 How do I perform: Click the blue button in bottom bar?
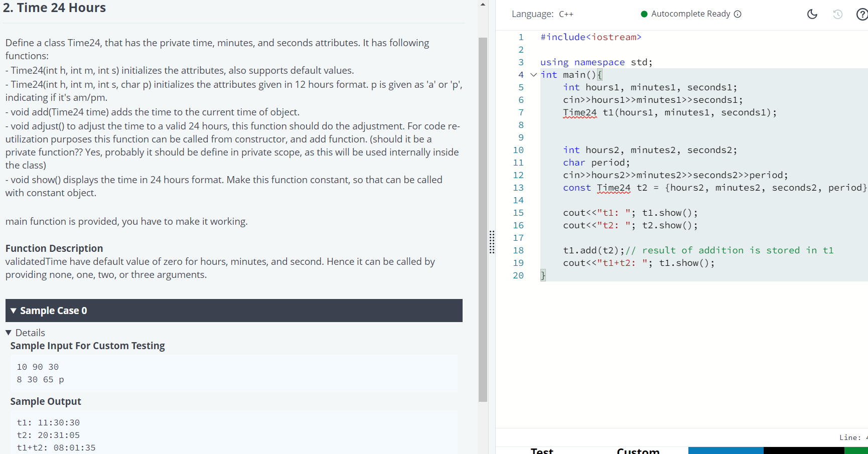[x=726, y=450]
